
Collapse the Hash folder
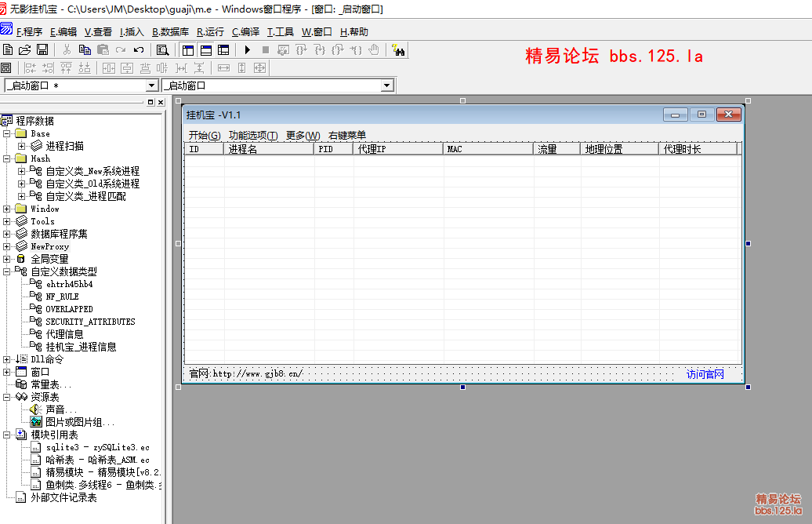click(7, 158)
